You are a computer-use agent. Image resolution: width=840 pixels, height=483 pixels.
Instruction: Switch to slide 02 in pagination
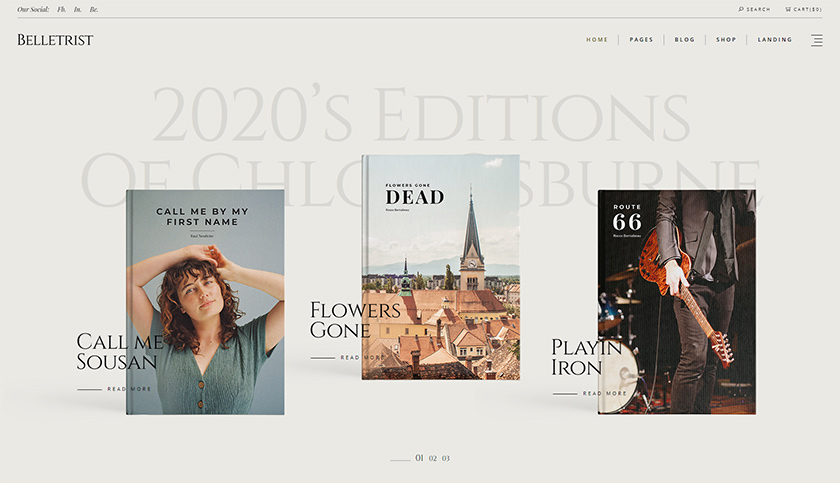click(433, 458)
